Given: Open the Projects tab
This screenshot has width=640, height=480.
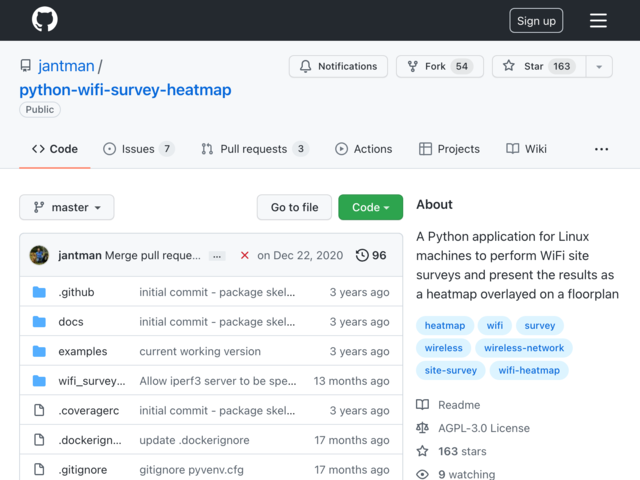Looking at the screenshot, I should (449, 149).
